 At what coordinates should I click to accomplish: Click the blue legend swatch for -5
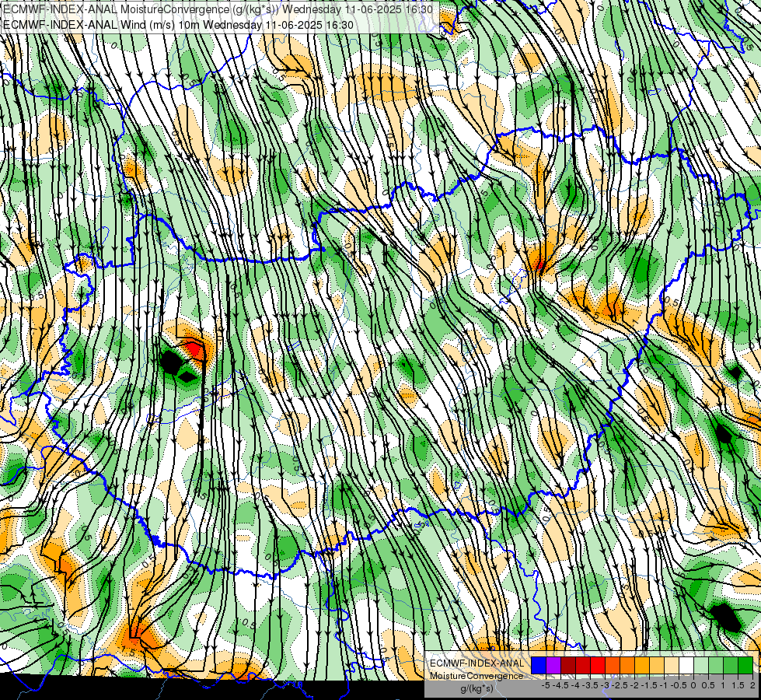[x=539, y=665]
